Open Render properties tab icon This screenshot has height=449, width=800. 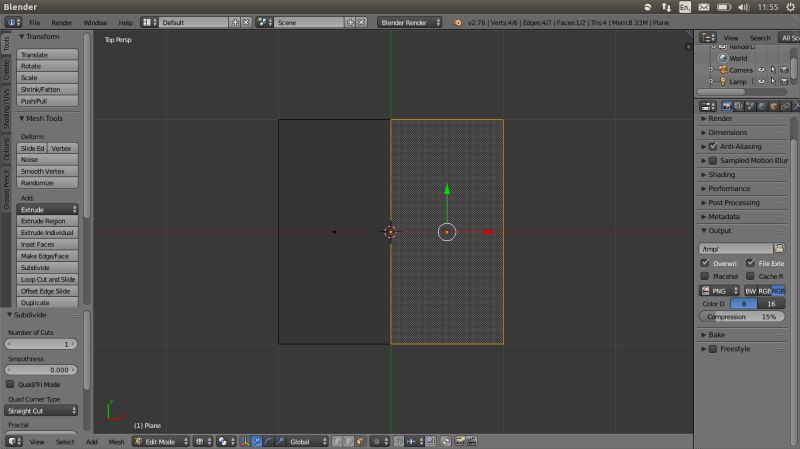[727, 106]
